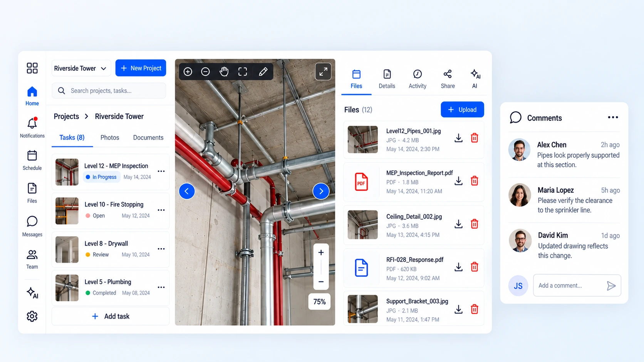The height and width of the screenshot is (362, 644).
Task: Click zoom-out tool in image toolbar
Action: click(205, 72)
